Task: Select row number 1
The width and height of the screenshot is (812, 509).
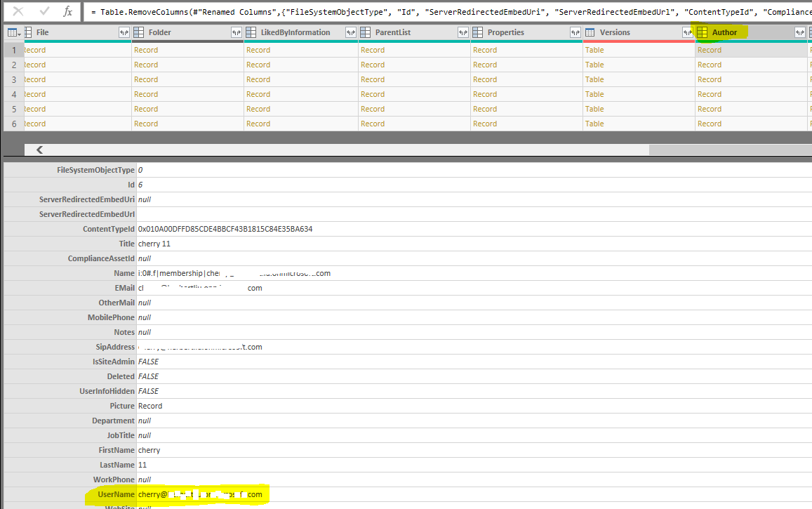Action: pos(14,51)
